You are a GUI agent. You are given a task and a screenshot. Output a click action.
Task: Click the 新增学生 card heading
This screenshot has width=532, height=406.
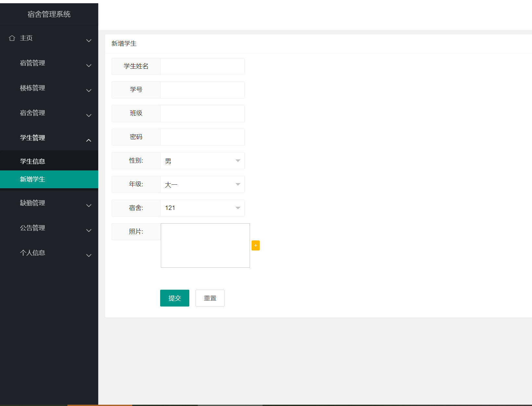pos(124,44)
